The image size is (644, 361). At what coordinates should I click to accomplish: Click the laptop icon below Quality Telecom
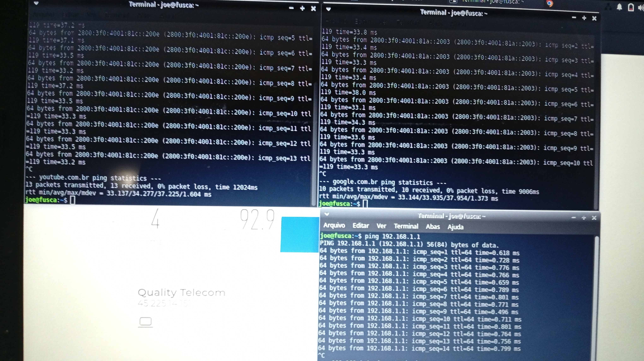[145, 322]
